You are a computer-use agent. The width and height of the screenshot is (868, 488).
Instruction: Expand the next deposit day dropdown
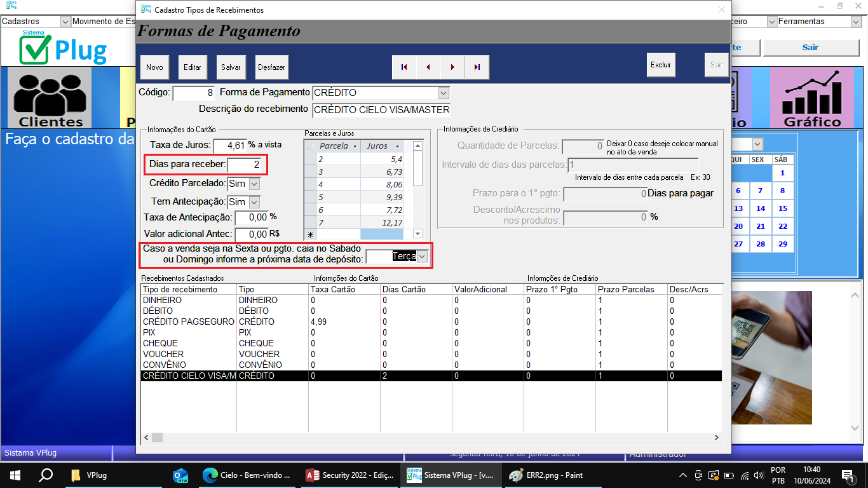tap(423, 256)
